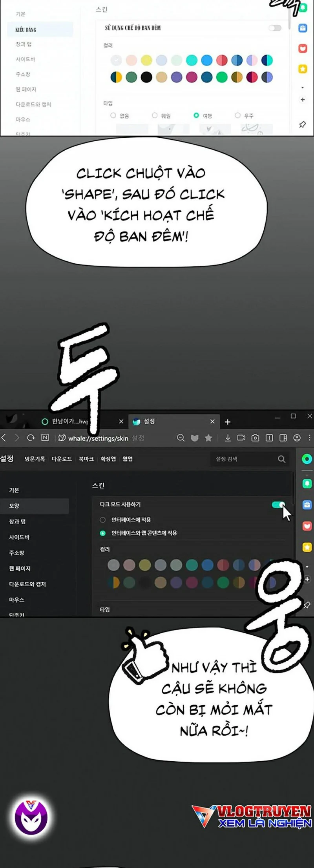Open the downloads arrow icon in the toolbar
Screen dimensions: 314x868
pos(228,438)
